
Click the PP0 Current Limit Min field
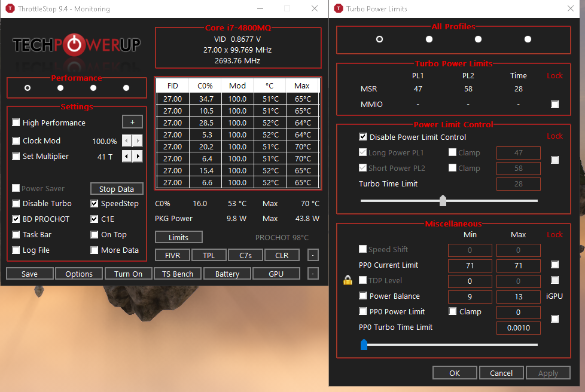[x=470, y=266]
